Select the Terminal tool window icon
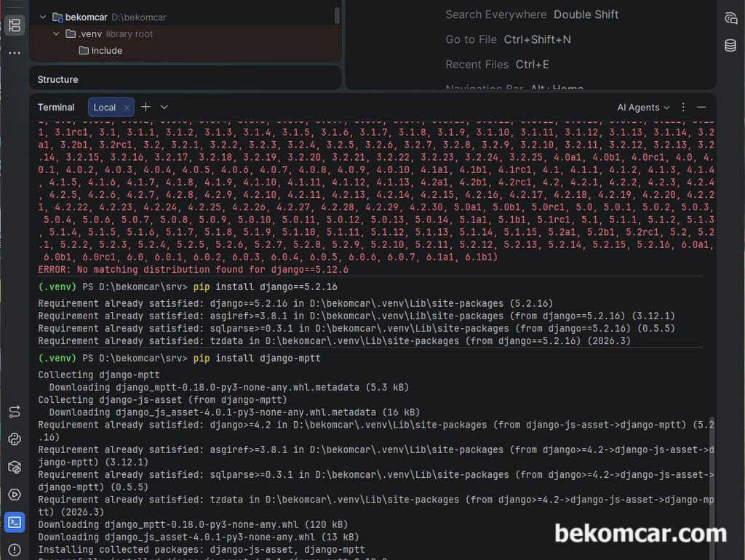The image size is (745, 560). tap(15, 522)
